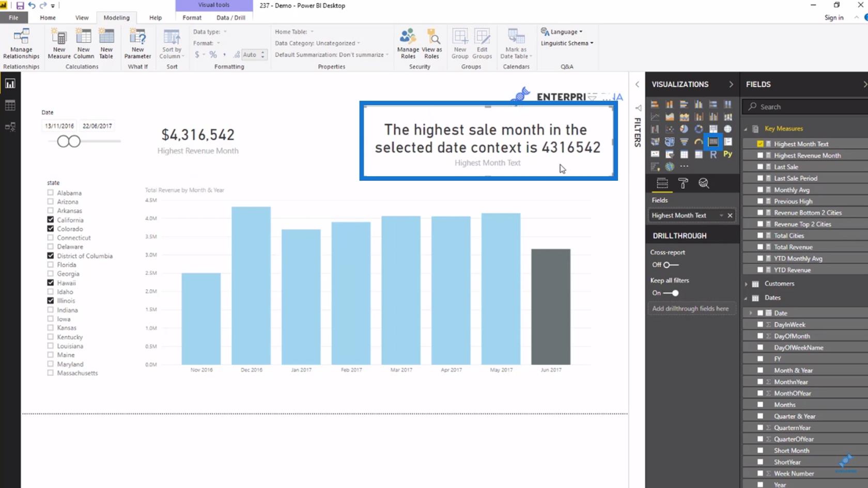This screenshot has width=868, height=488.
Task: Open Manage Roles
Action: pos(408,44)
